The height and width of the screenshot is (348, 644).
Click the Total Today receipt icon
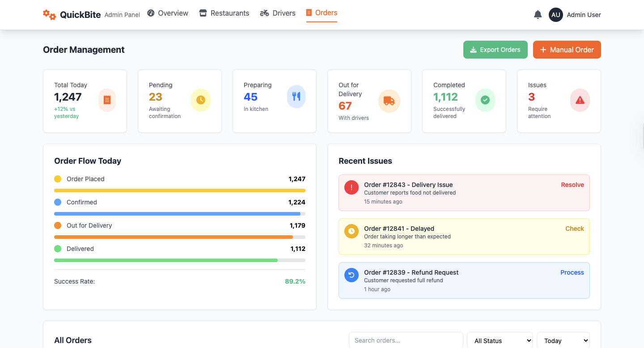107,100
